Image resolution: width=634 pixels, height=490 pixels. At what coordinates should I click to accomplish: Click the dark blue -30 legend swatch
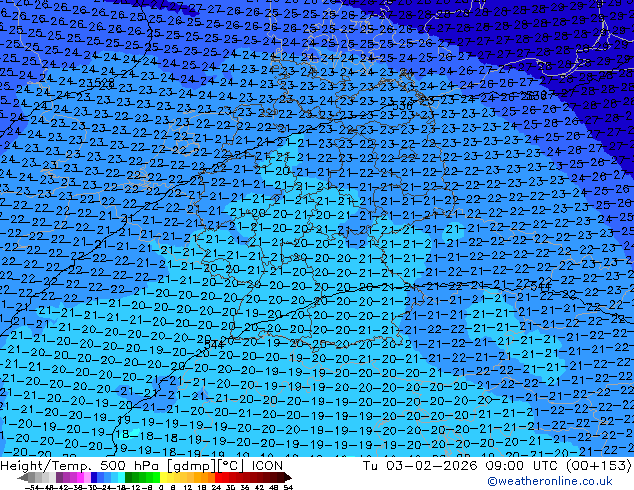point(94,477)
